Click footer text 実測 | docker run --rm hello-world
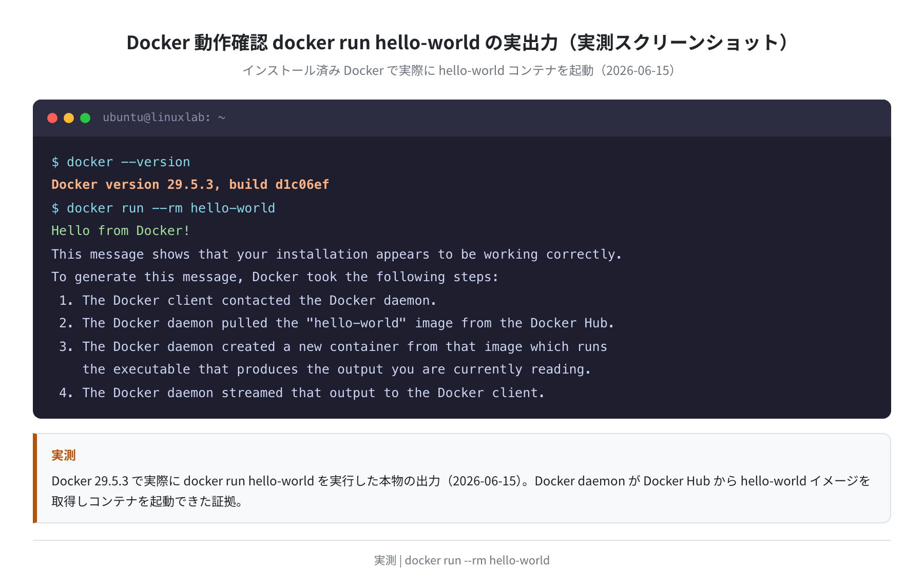Screen dimensions: 924x588 tap(462, 560)
